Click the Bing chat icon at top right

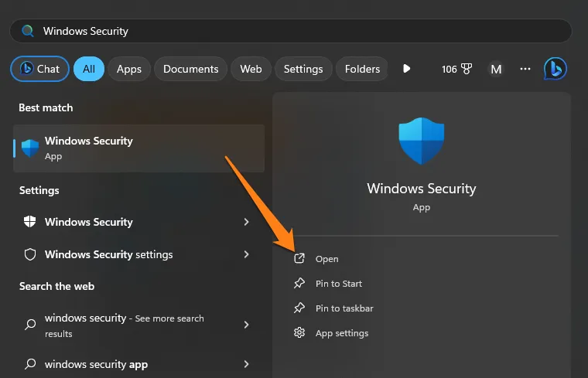pos(555,69)
